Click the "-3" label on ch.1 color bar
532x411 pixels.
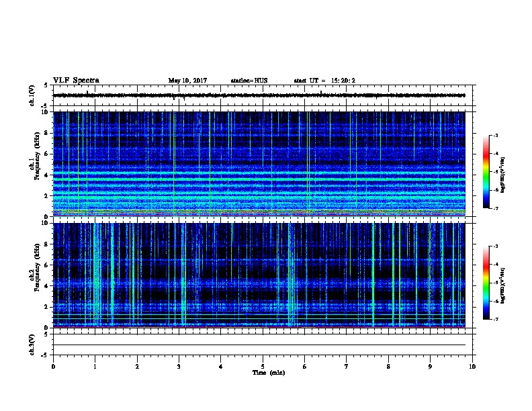[496, 135]
